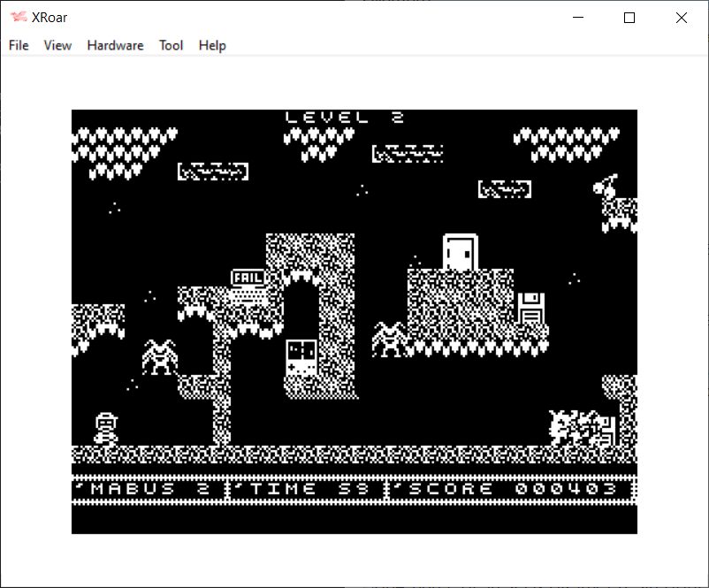Click the cherry pickup on the right ledge
This screenshot has width=709, height=588.
coord(606,186)
